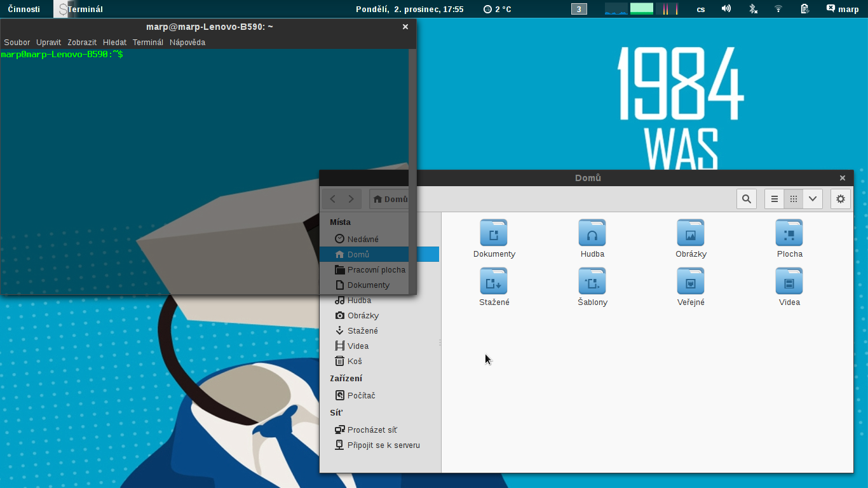Click the memory usage graph indicator
Viewport: 868px width, 488px height.
coord(642,9)
